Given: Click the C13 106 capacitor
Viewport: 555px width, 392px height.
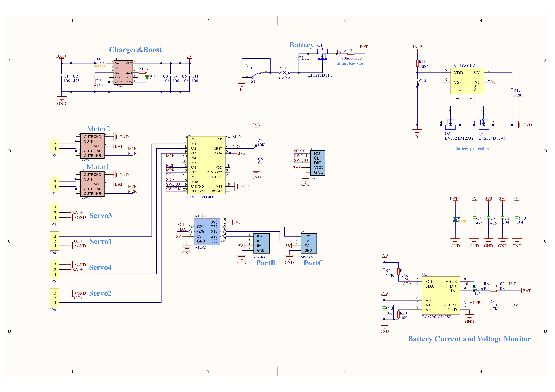Looking at the screenshot, I should coord(384,307).
